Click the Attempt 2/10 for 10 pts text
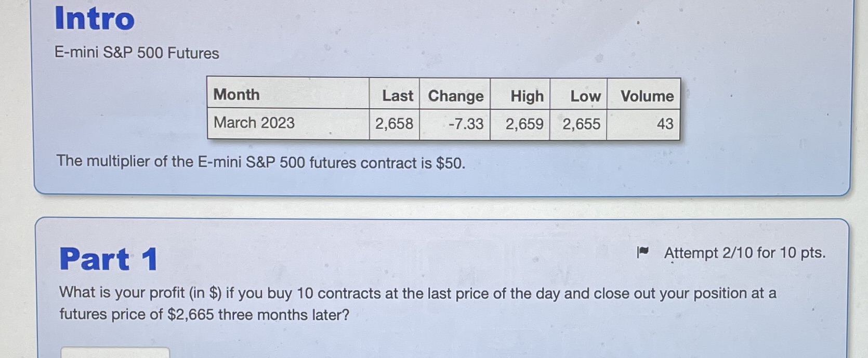 tap(744, 253)
